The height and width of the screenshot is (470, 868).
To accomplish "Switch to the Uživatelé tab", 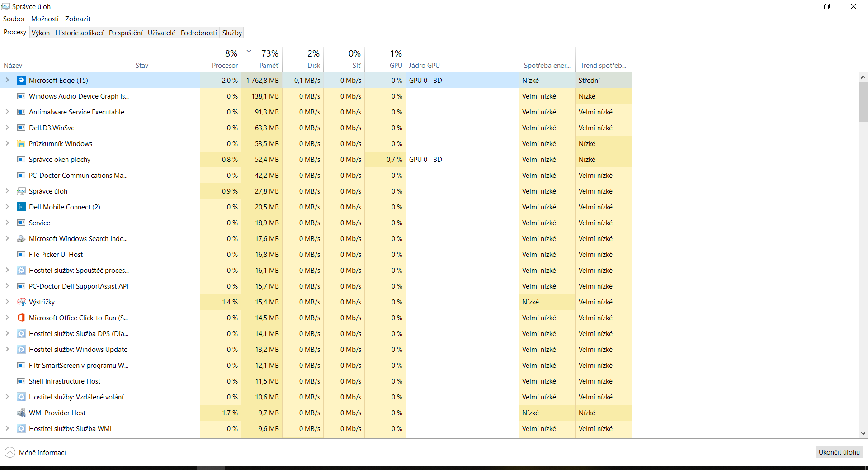I will coord(161,33).
